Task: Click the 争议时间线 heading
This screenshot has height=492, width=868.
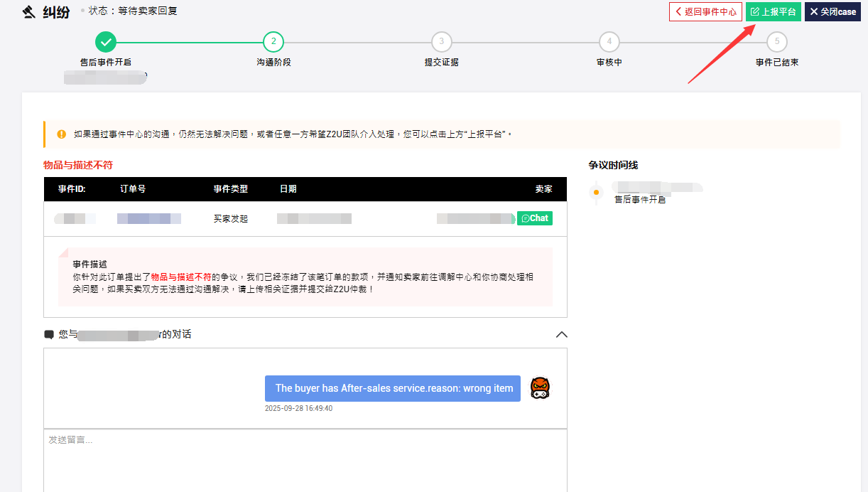Action: coord(613,165)
